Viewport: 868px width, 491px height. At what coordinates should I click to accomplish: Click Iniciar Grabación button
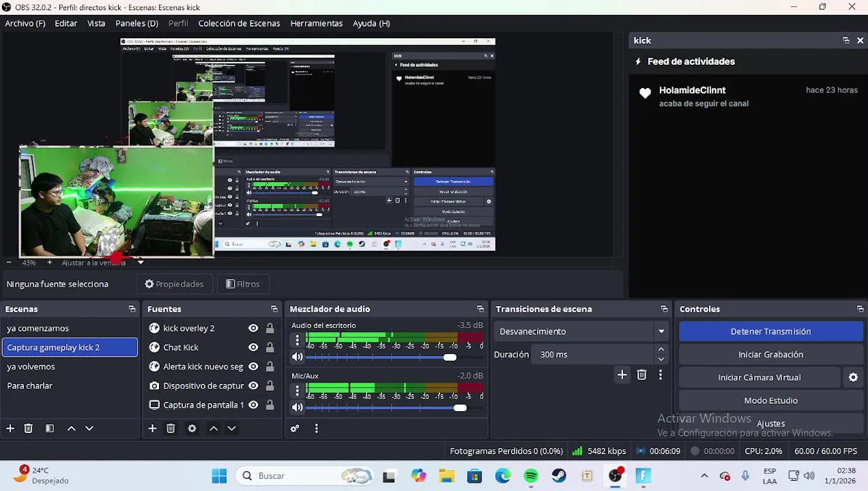click(x=770, y=355)
